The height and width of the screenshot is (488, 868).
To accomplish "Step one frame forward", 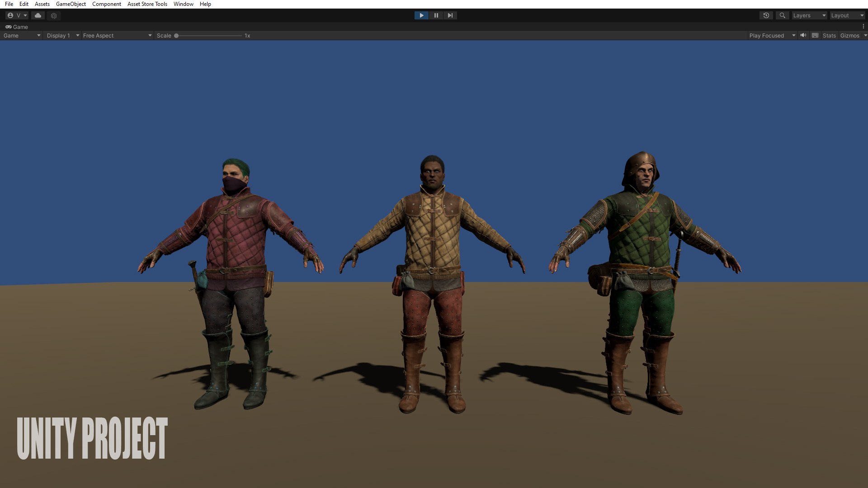I will pos(450,15).
